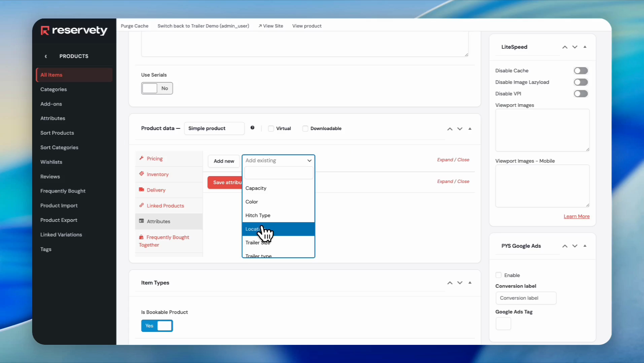Enable Disable Cache toggle
Viewport: 644px width, 363px height.
(x=581, y=71)
